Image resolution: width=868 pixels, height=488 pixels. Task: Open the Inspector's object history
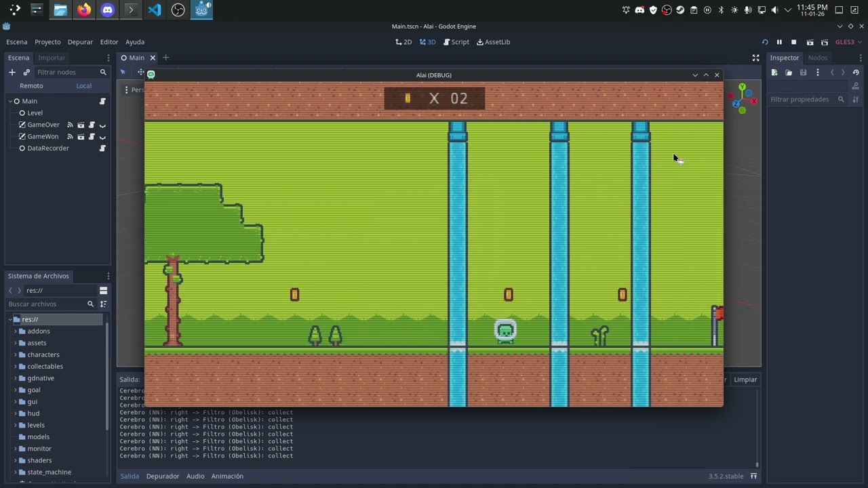tap(856, 73)
